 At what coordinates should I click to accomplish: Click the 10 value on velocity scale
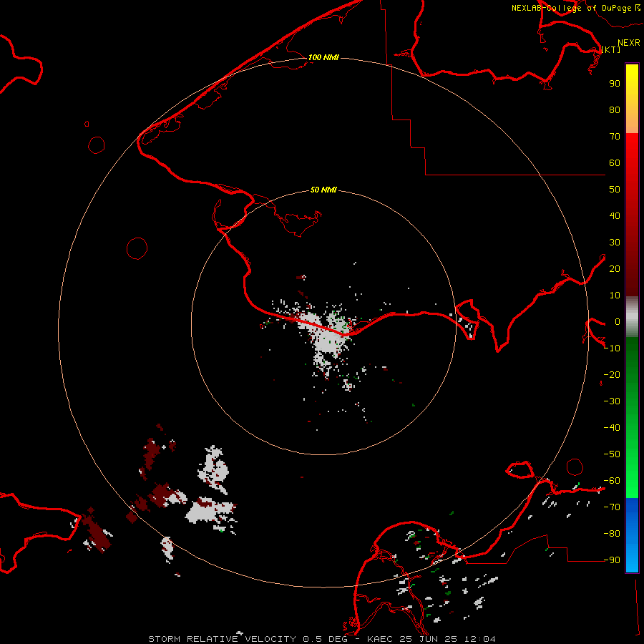(615, 296)
